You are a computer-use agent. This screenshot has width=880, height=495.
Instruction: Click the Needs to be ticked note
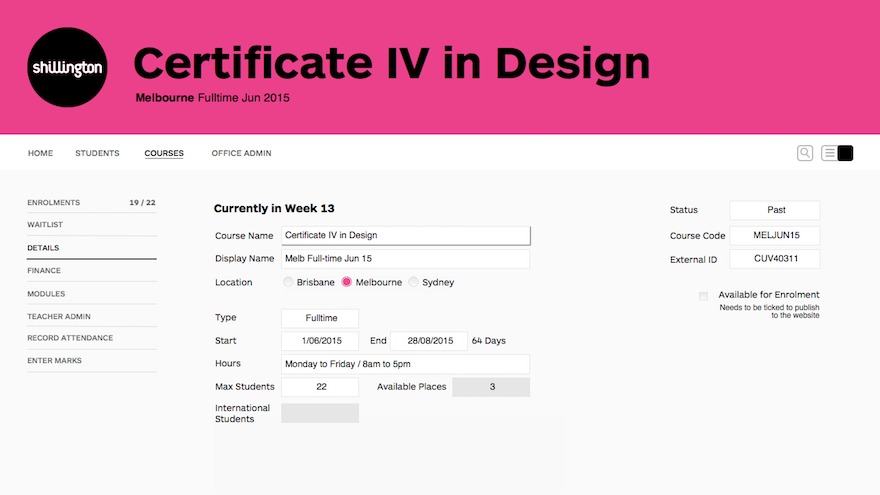(x=769, y=311)
